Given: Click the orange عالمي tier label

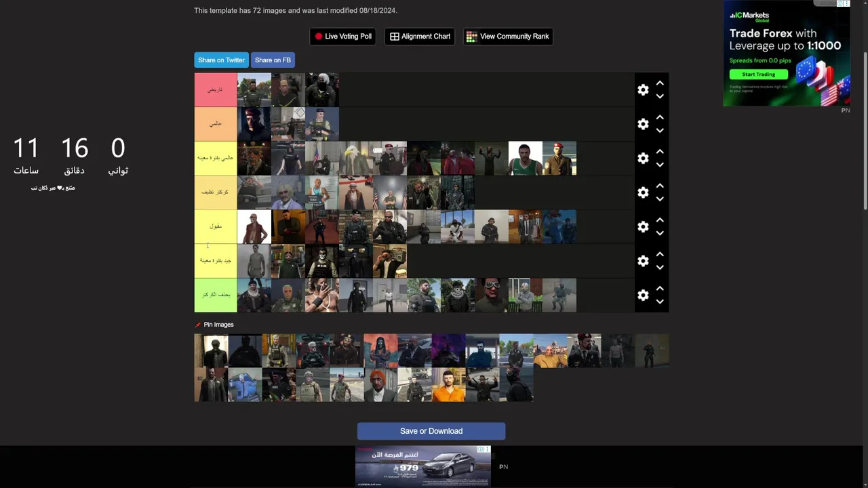Looking at the screenshot, I should [216, 124].
